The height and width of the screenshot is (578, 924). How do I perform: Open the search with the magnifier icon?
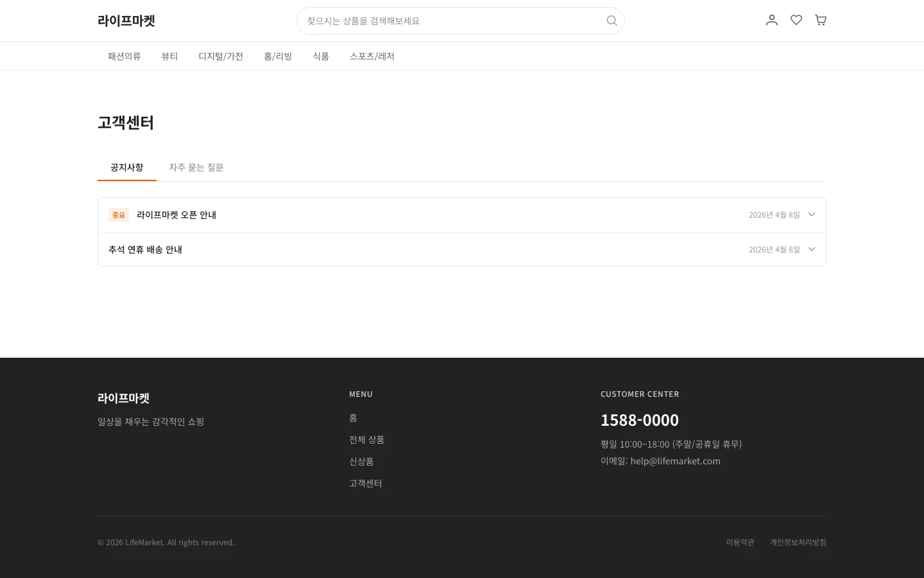[612, 21]
